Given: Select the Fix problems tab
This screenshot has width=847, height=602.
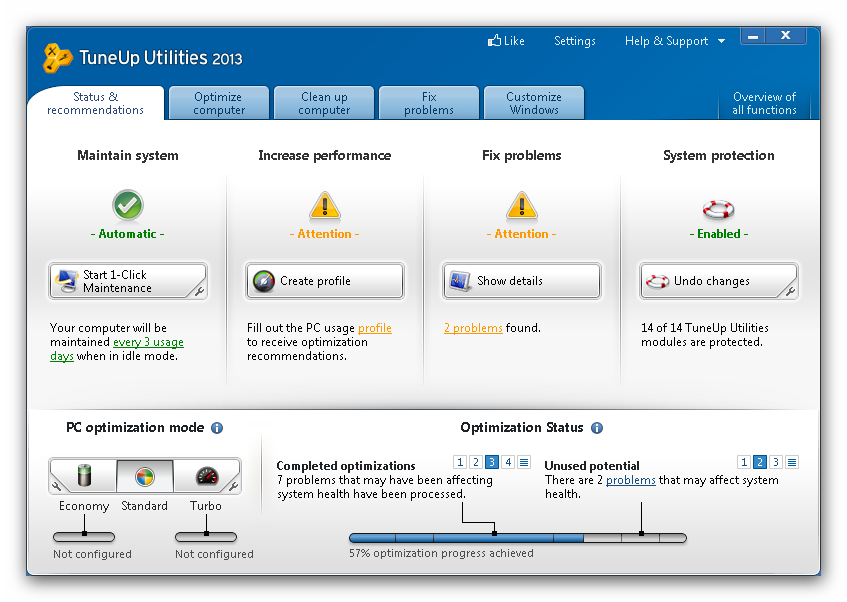Looking at the screenshot, I should click(x=429, y=103).
